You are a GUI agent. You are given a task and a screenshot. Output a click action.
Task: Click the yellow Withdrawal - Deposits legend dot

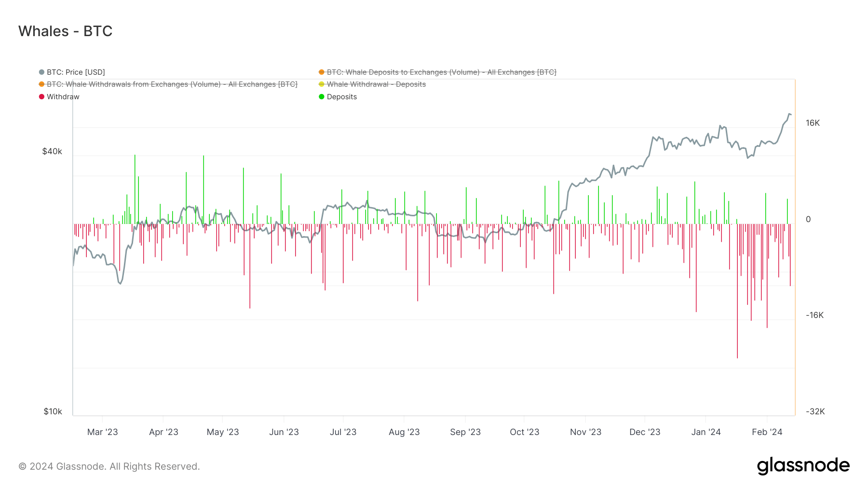click(x=322, y=84)
